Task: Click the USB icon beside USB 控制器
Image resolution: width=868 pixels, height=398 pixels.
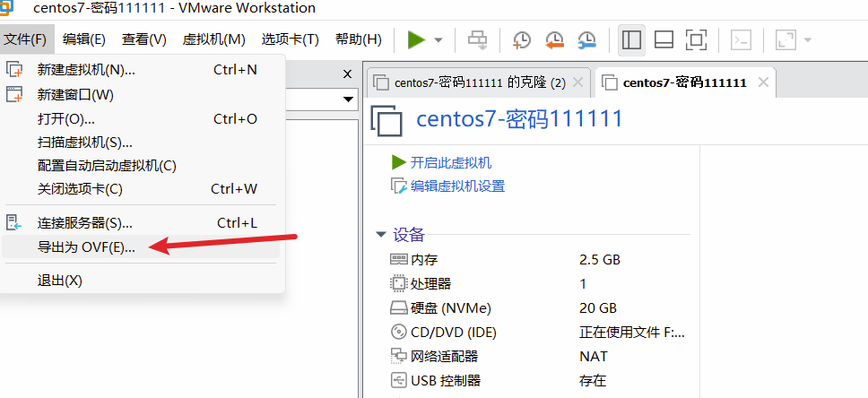Action: click(398, 380)
